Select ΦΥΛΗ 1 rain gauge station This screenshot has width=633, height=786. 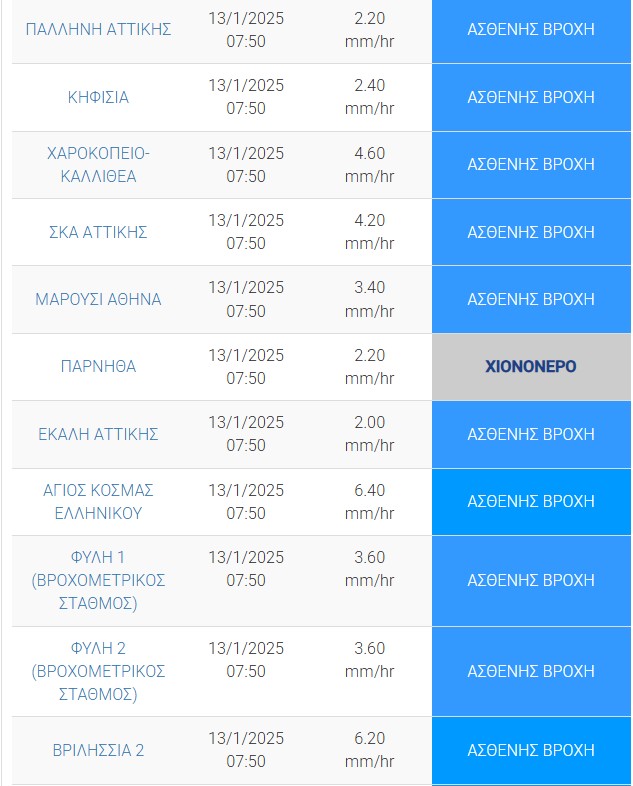point(98,580)
